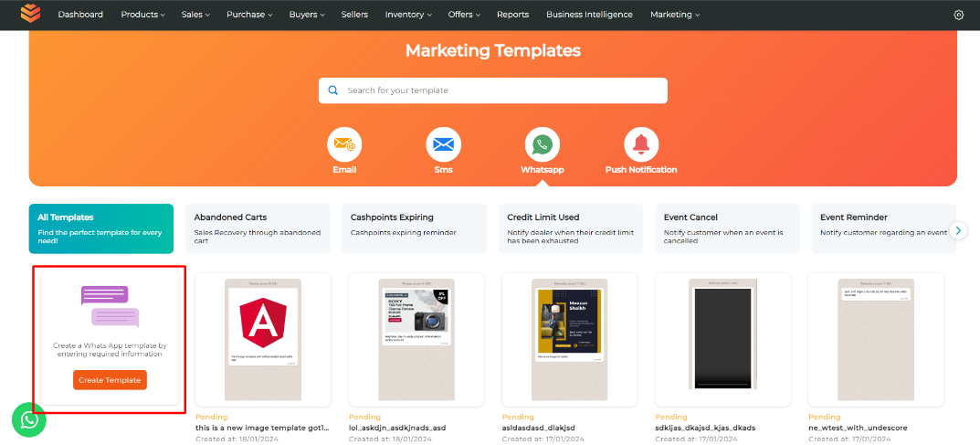Open the Push Notification channel icon

[x=641, y=144]
